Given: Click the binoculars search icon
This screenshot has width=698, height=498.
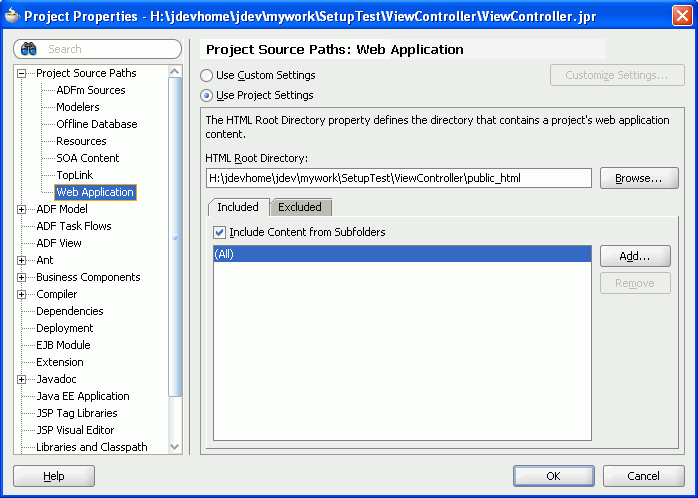Looking at the screenshot, I should pos(28,49).
